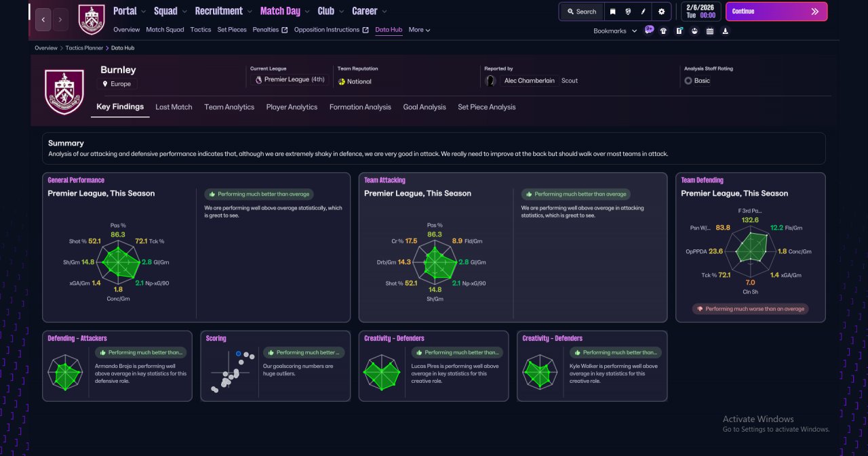Open the Player Analytics tab
Viewport: 868px width, 456px height.
292,107
